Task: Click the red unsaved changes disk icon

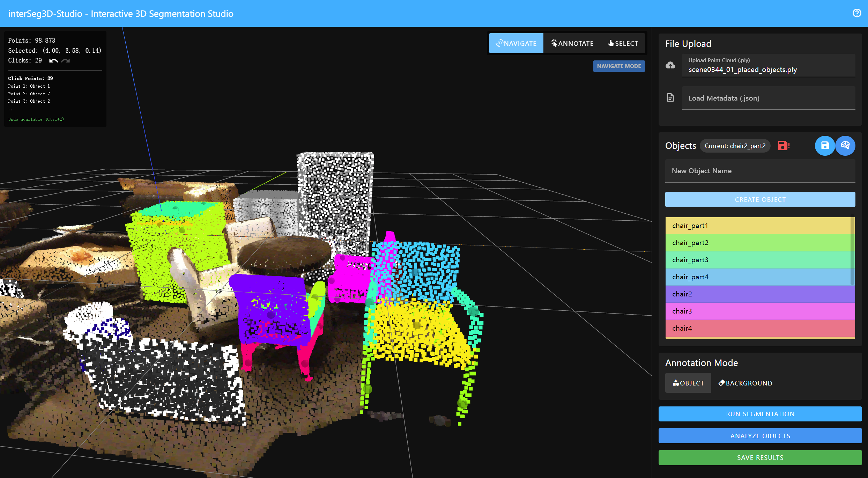Action: tap(783, 146)
